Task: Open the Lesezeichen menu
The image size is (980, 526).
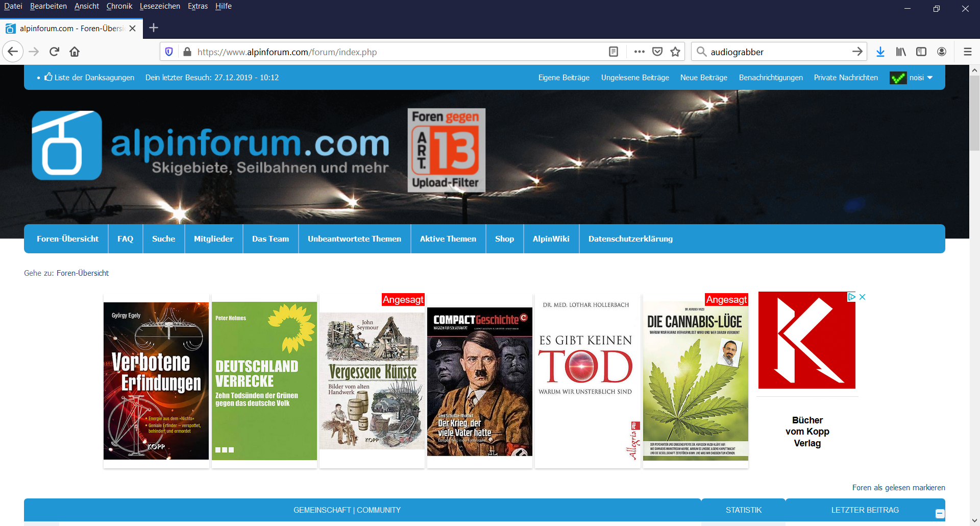Action: 160,6
